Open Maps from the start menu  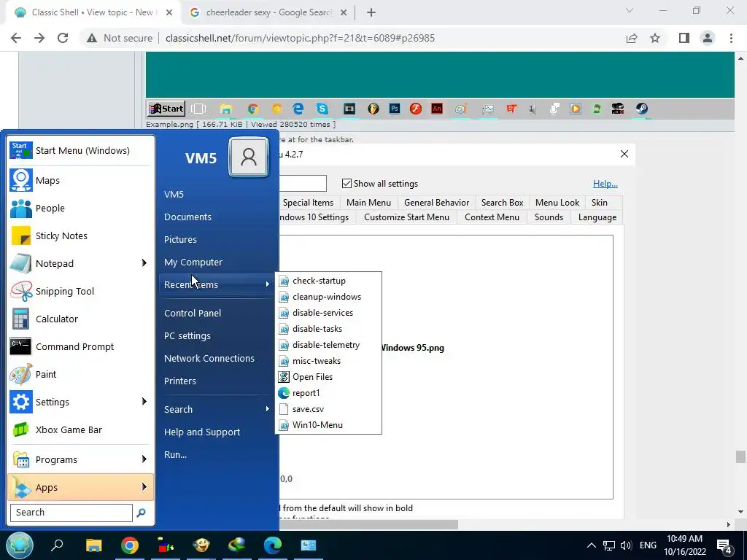click(x=81, y=181)
